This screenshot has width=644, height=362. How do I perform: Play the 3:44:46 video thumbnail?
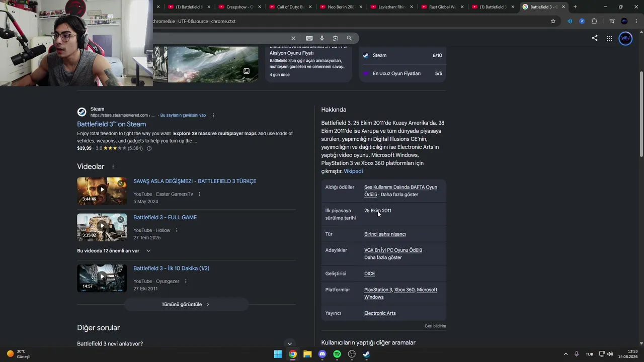pyautogui.click(x=102, y=191)
